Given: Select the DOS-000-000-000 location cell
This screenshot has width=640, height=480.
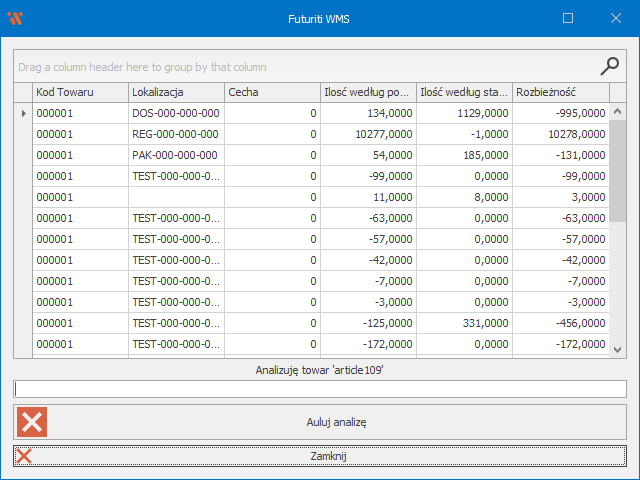Looking at the screenshot, I should tap(175, 113).
